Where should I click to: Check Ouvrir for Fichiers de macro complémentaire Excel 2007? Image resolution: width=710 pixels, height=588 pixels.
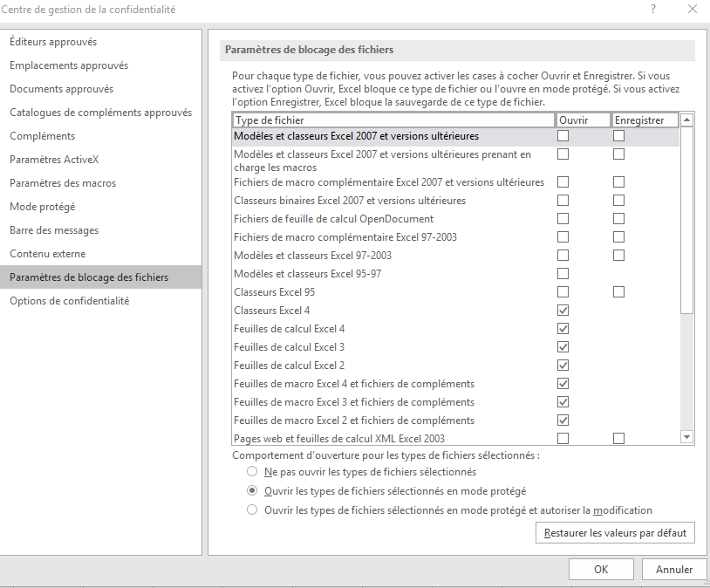tap(563, 182)
